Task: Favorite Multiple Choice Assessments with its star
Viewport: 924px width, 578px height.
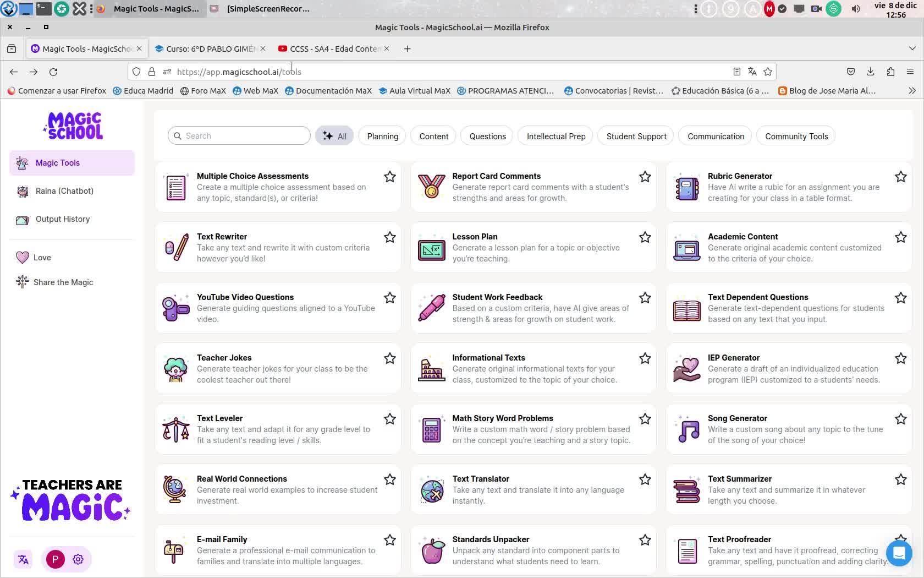Action: pyautogui.click(x=390, y=177)
